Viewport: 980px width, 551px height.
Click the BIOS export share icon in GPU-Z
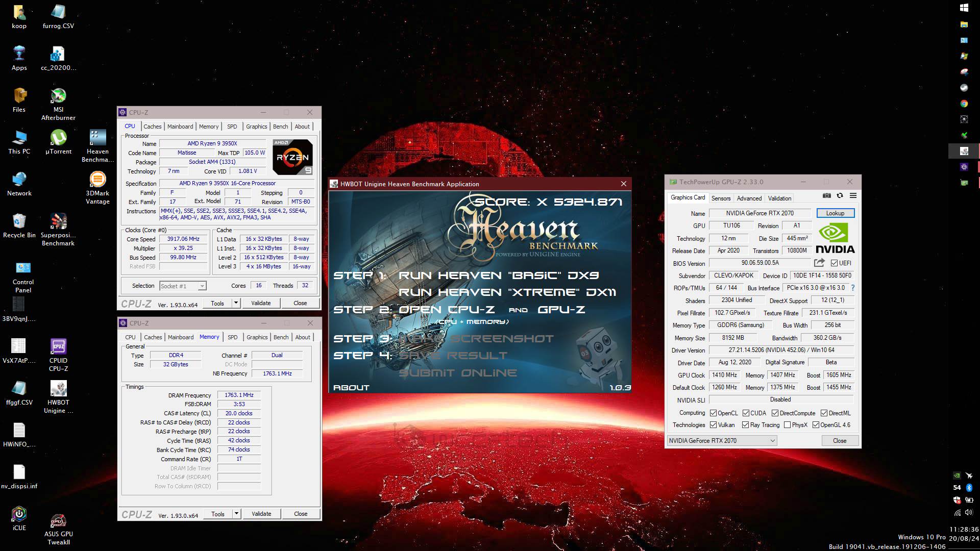pos(819,263)
